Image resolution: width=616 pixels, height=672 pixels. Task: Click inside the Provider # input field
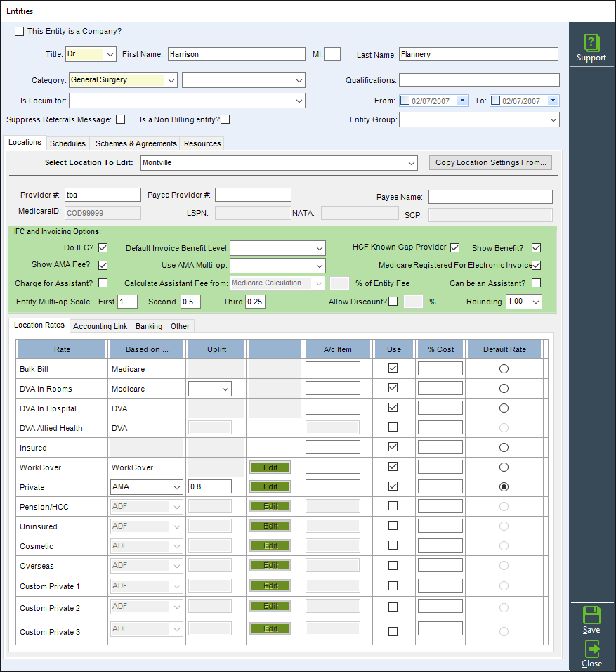tap(103, 194)
